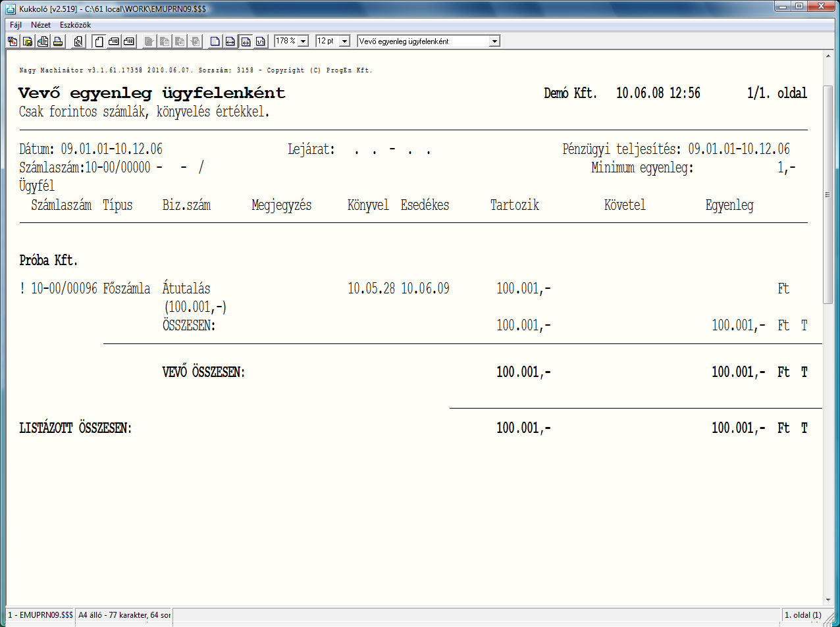Click the 'Átutalás' entry in invoice row
The width and height of the screenshot is (840, 627).
186,288
